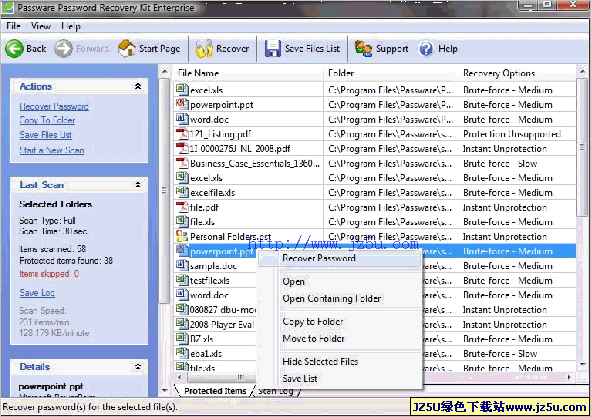Click the Outlook icon beside Personal Folders.pst

pyautogui.click(x=182, y=236)
